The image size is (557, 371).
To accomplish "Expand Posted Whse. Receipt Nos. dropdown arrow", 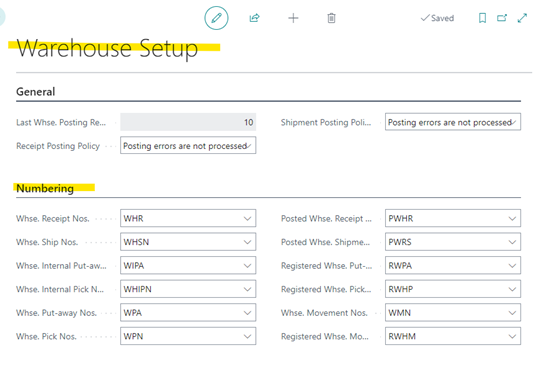I will (x=512, y=219).
